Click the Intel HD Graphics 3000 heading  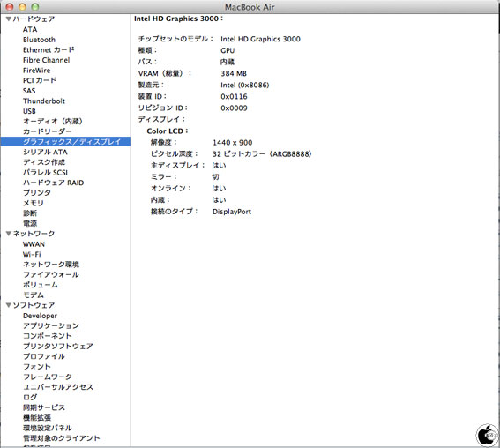[x=178, y=19]
